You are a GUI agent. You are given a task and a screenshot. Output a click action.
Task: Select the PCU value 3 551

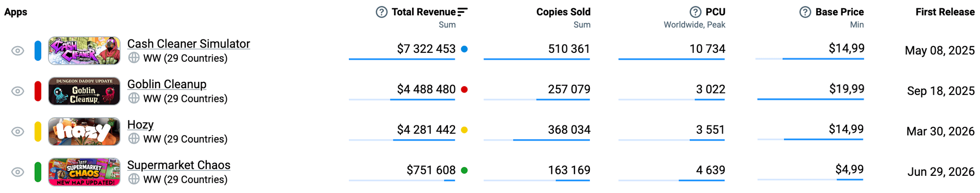[710, 130]
